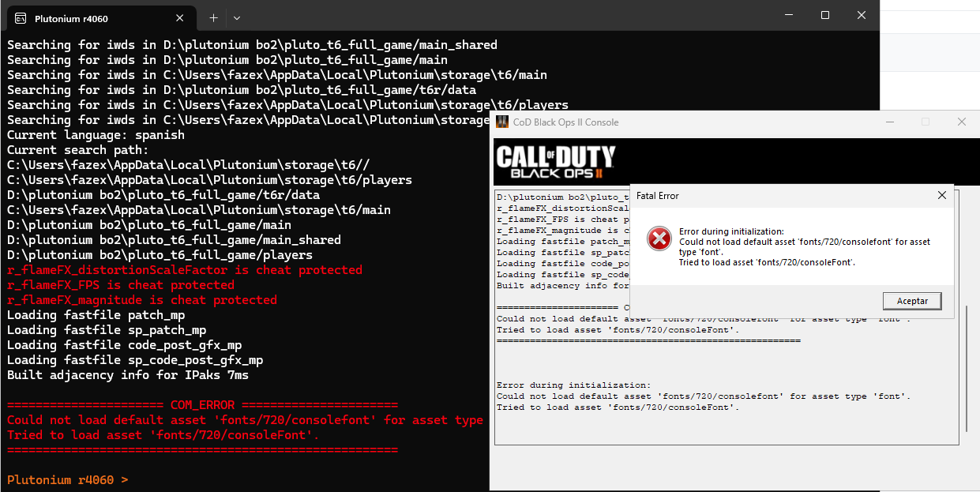The height and width of the screenshot is (492, 980).
Task: Click red 'Tried to load asset' terminal line
Action: click(163, 435)
